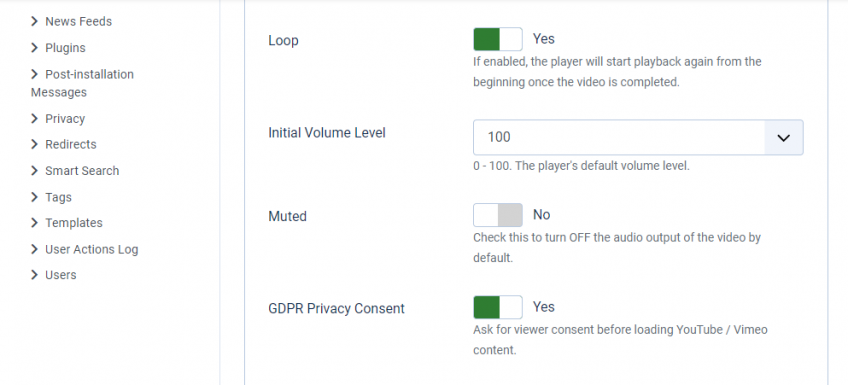848x385 pixels.
Task: Open Templates in sidebar
Action: [x=74, y=223]
